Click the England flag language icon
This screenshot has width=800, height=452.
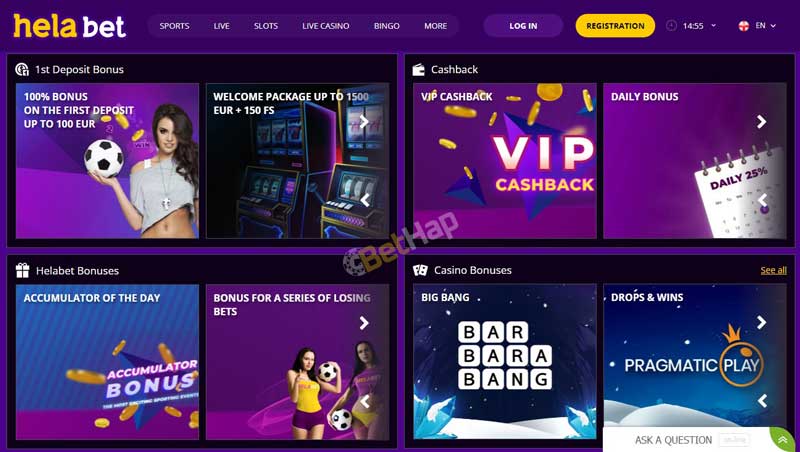click(x=744, y=26)
